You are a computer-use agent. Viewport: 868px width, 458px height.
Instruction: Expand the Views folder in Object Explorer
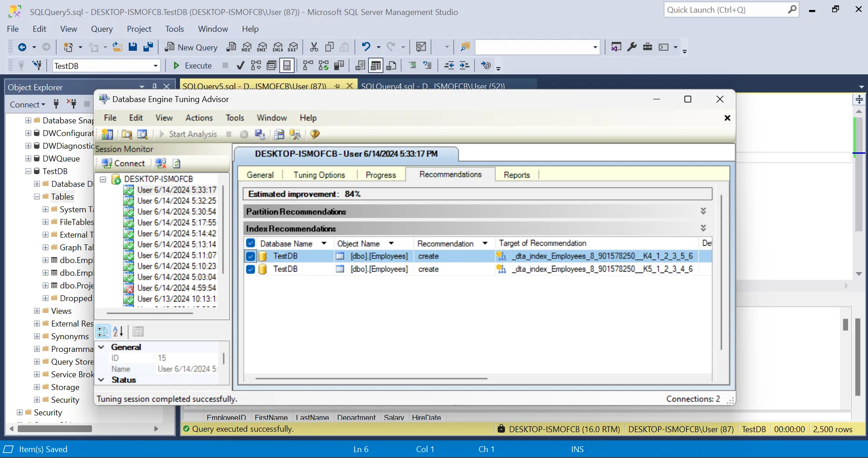(x=37, y=311)
